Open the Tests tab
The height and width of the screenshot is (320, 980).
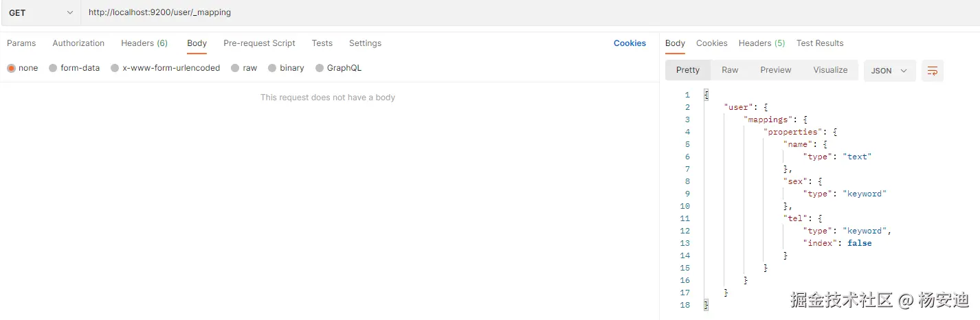322,43
